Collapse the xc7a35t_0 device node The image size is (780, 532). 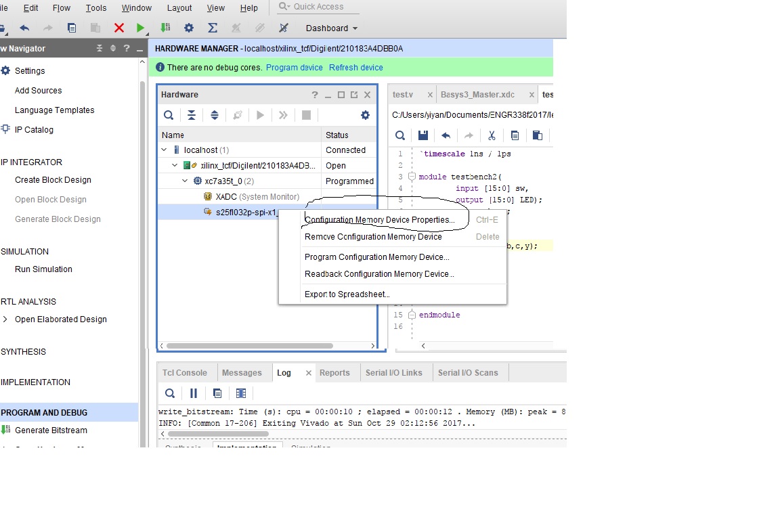[186, 181]
